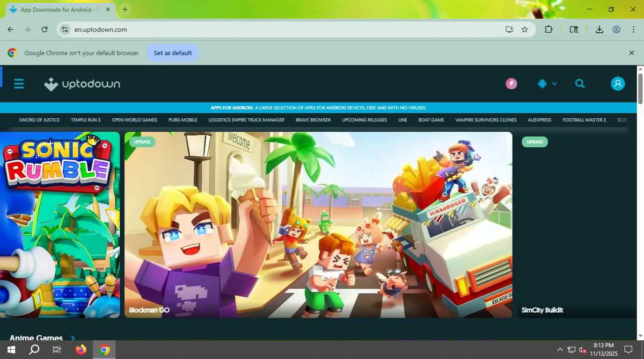Open the Football Master 2 tag
This screenshot has height=359, width=644.
pos(584,120)
